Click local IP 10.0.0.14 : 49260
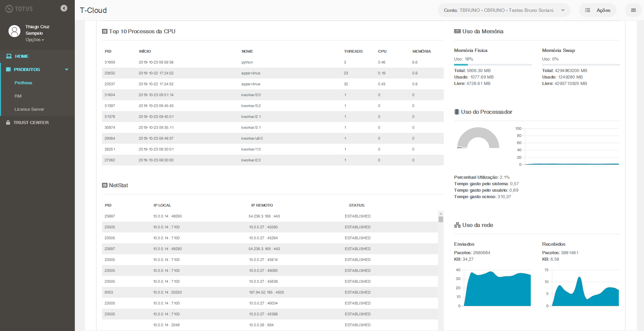 pyautogui.click(x=167, y=216)
